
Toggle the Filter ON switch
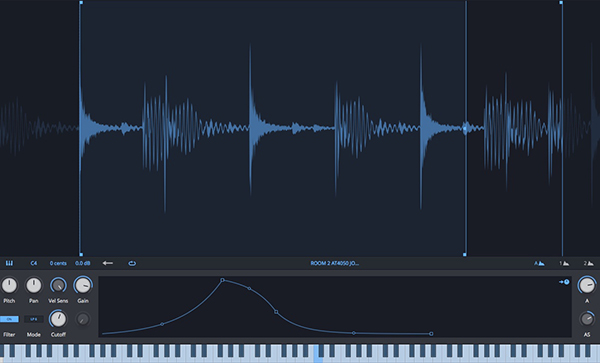(x=9, y=319)
